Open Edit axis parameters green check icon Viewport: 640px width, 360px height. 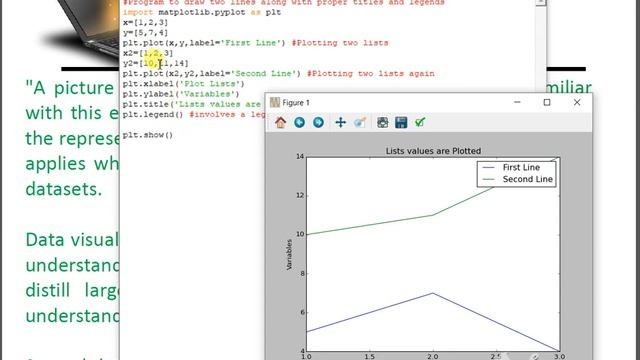pos(420,122)
